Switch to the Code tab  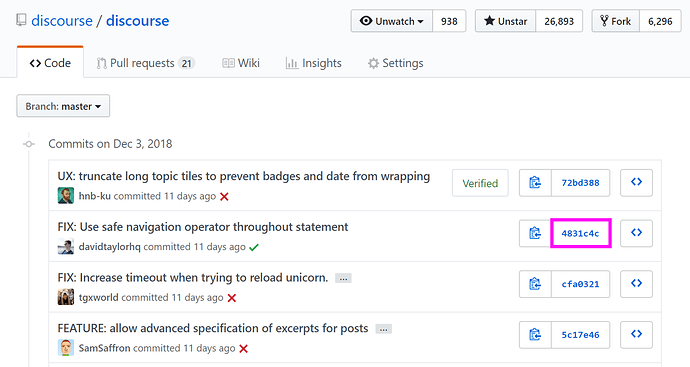tap(50, 63)
